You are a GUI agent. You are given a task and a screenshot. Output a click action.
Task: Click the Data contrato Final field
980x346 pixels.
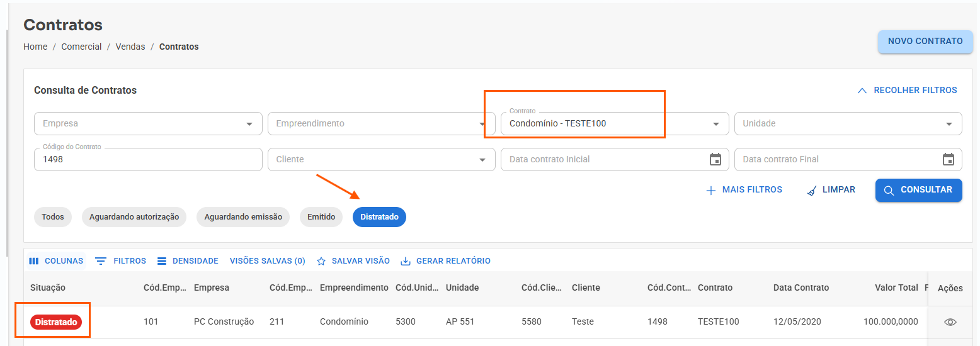[848, 159]
